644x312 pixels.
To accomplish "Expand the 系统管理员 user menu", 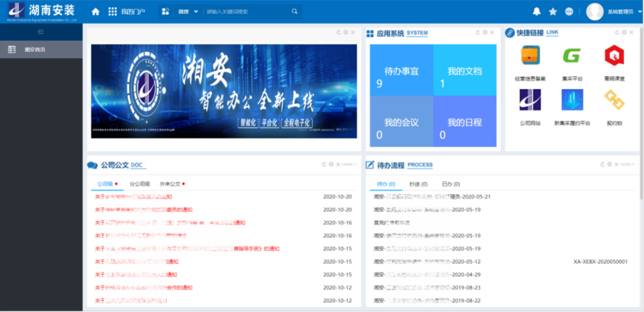I will (624, 12).
